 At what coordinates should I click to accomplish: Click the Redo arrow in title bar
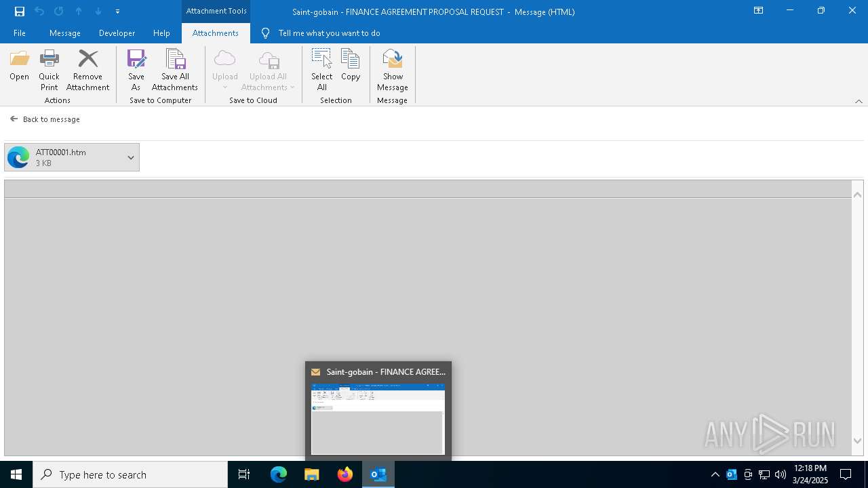(58, 12)
